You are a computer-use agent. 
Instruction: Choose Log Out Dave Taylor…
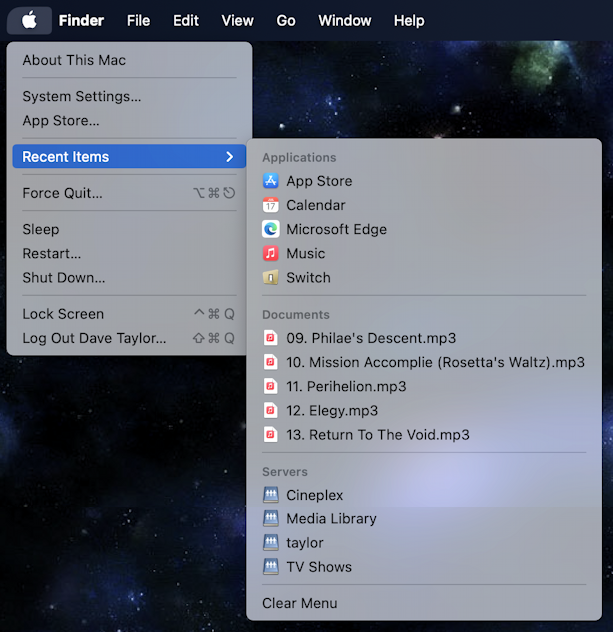(x=129, y=338)
